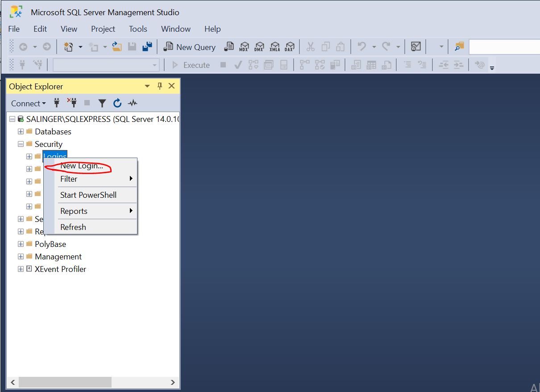The image size is (540, 392).
Task: Open the toolbar overflow options arrow
Action: [492, 68]
